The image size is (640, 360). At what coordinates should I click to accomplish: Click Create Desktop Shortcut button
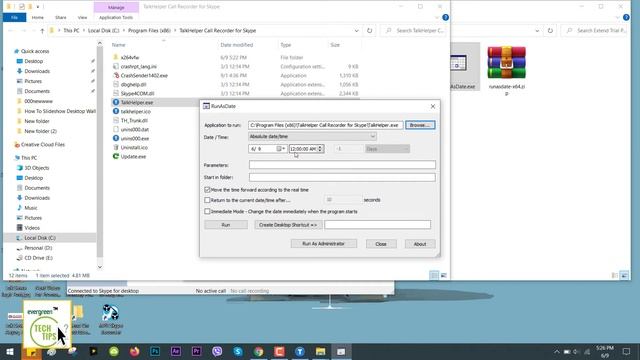click(288, 225)
